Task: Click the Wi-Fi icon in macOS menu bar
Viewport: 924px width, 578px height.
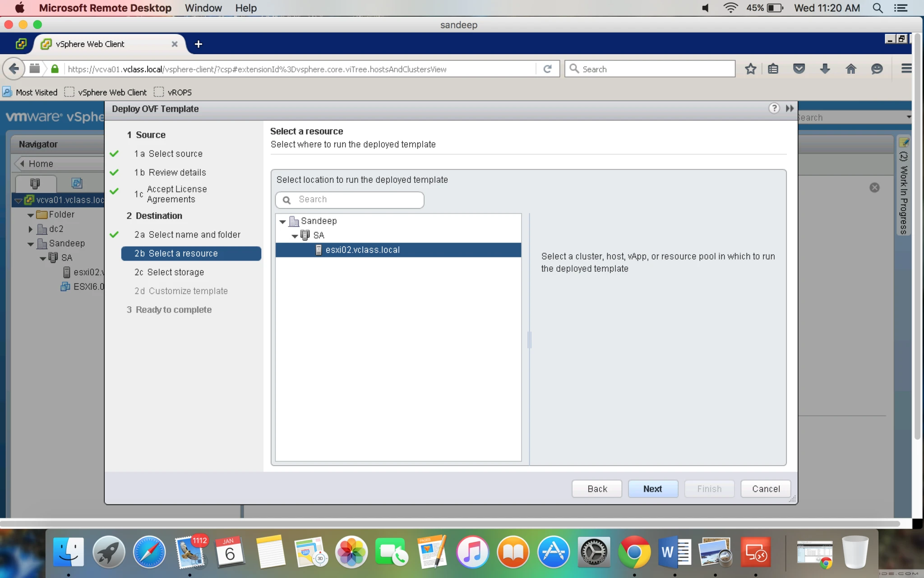Action: [730, 8]
